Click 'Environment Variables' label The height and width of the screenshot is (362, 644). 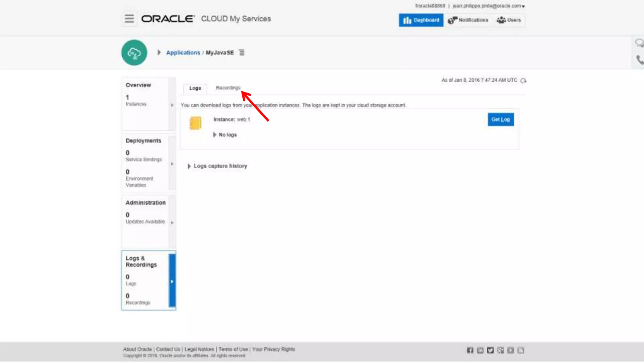pyautogui.click(x=139, y=182)
